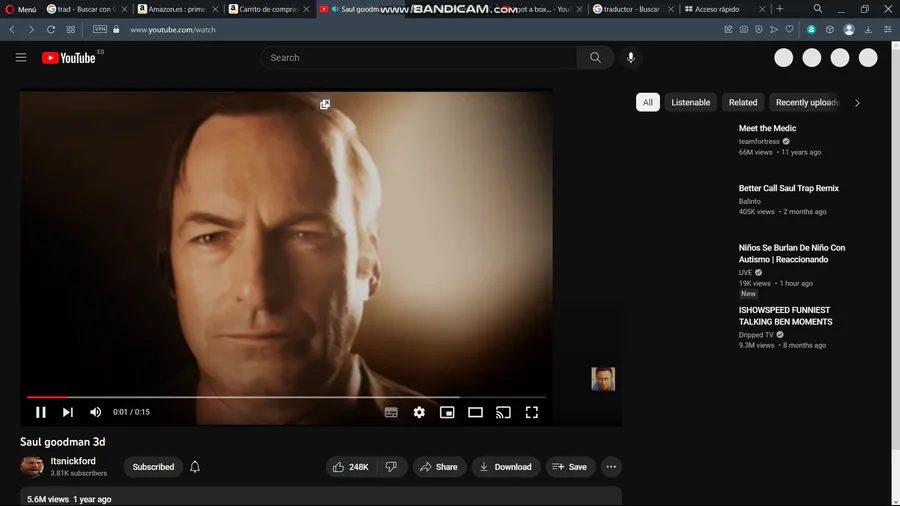Enable miniplayer mode

click(447, 412)
